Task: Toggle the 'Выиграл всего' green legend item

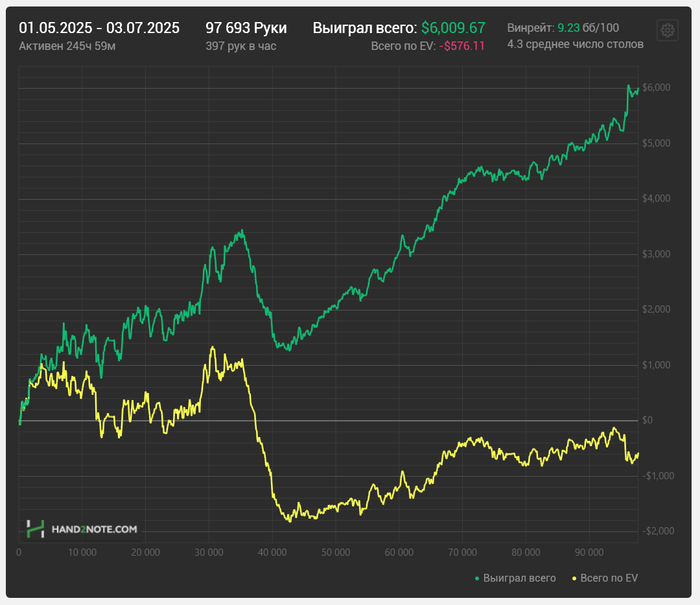Action: (x=515, y=578)
